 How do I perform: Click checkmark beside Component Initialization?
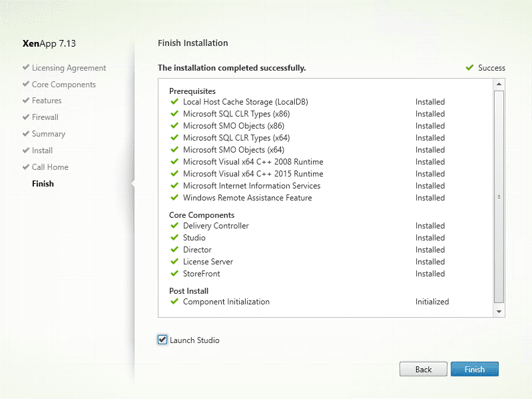point(174,301)
